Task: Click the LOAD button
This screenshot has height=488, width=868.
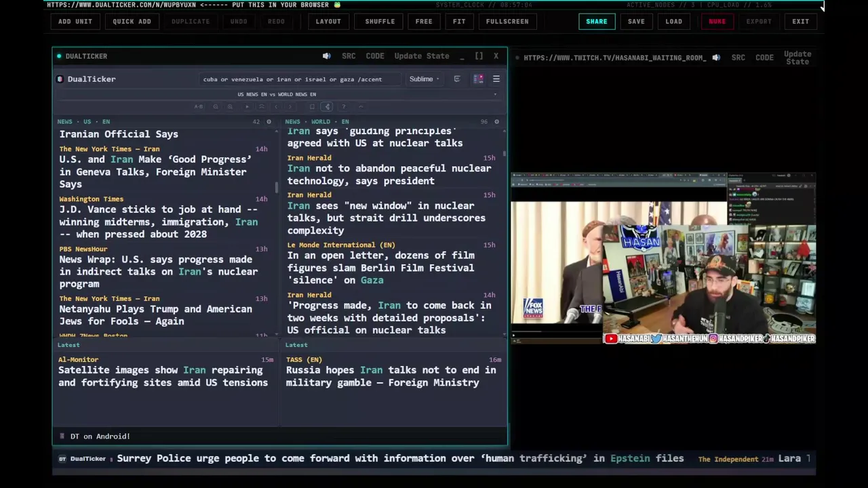Action: pyautogui.click(x=673, y=22)
